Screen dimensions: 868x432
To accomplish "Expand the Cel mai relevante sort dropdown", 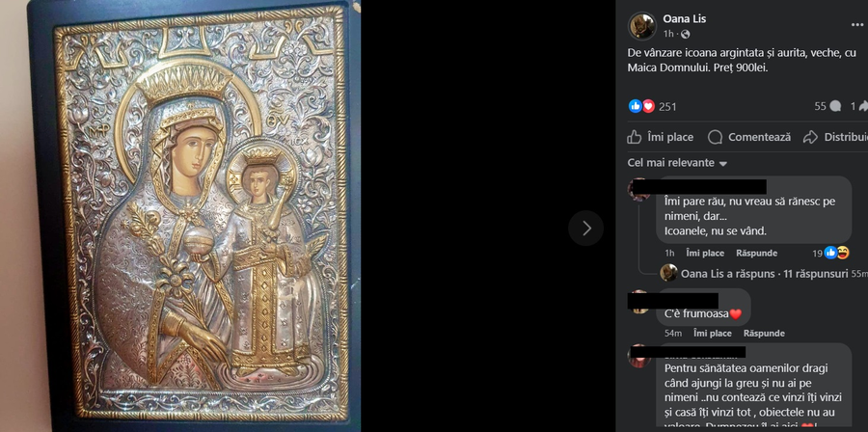I will (x=677, y=163).
